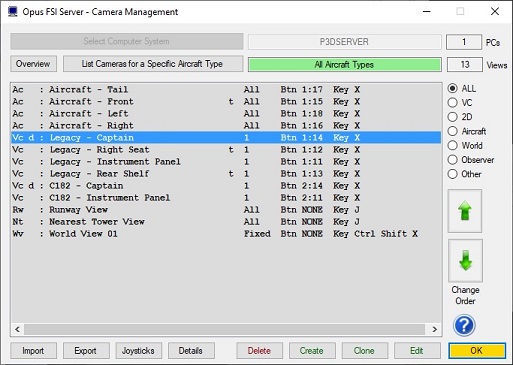The image size is (513, 365).
Task: Select the Aircraft - Front camera row
Action: coord(226,101)
